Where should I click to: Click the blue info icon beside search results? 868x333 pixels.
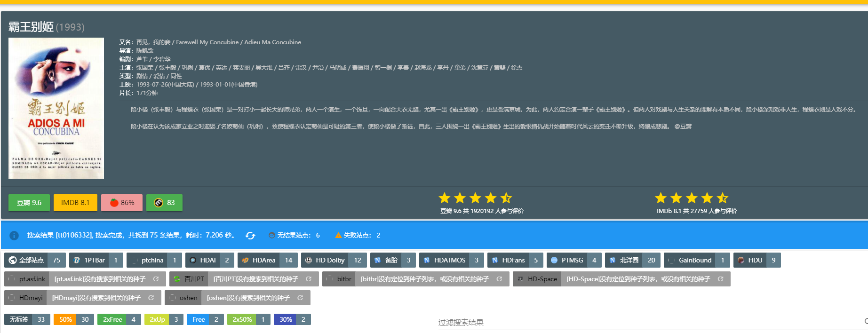coord(14,235)
